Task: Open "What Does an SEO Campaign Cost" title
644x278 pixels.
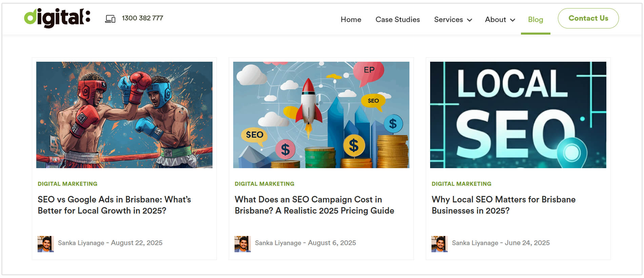Action: (314, 205)
